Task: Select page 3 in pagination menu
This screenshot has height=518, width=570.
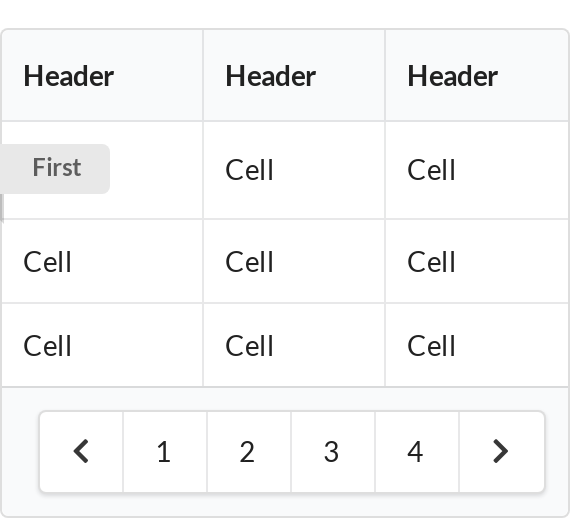Action: click(x=333, y=451)
